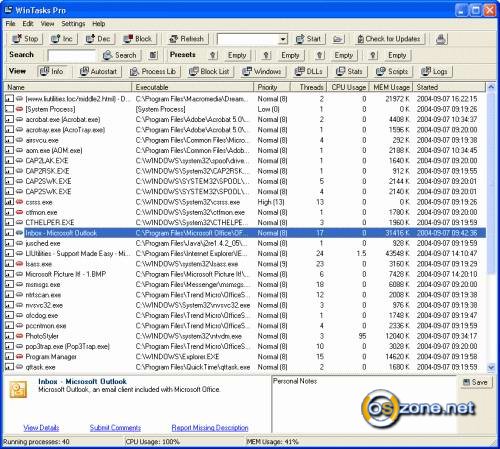Click the printer icon in the toolbar

click(441, 39)
